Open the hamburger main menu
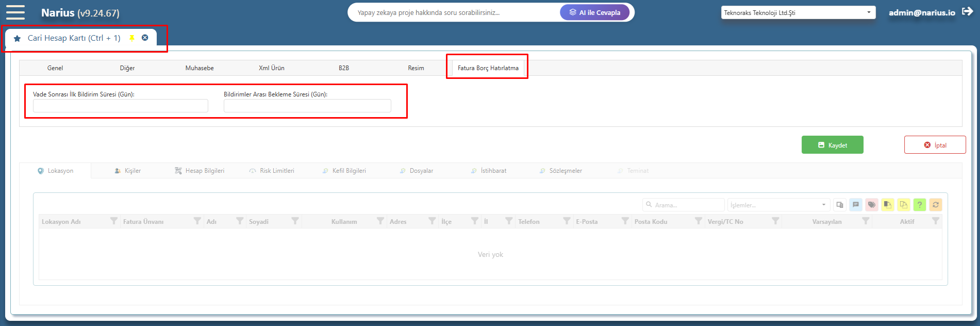 pos(15,12)
